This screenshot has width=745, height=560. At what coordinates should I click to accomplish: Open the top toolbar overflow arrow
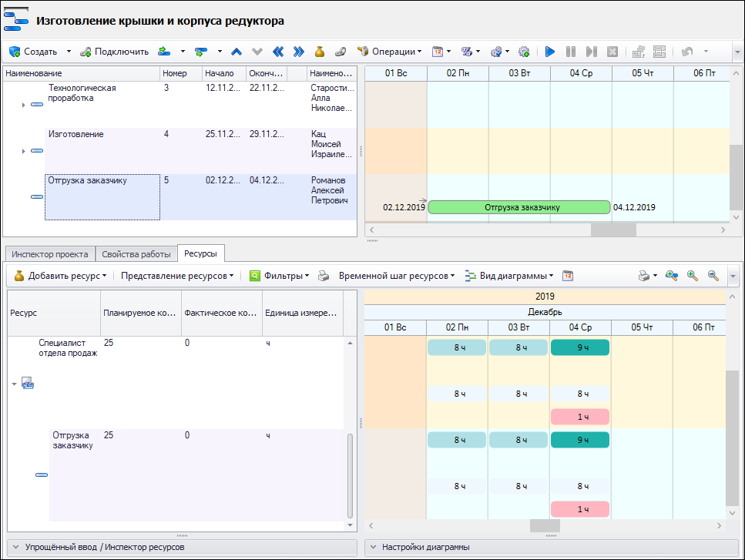737,52
